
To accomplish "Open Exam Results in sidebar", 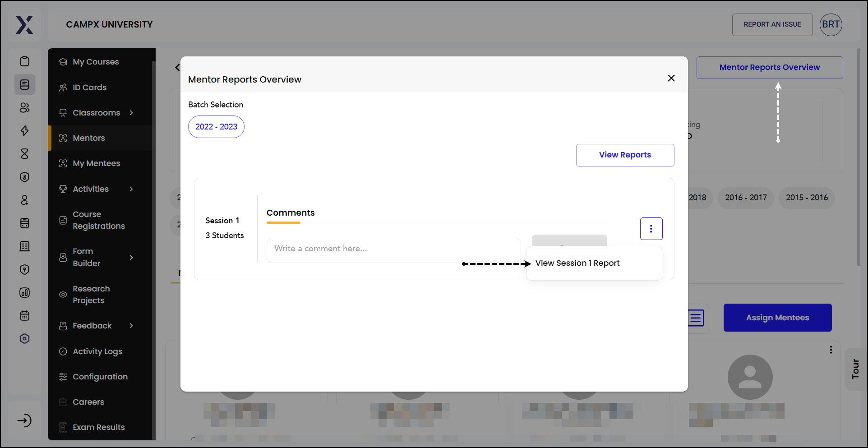I will coord(98,427).
